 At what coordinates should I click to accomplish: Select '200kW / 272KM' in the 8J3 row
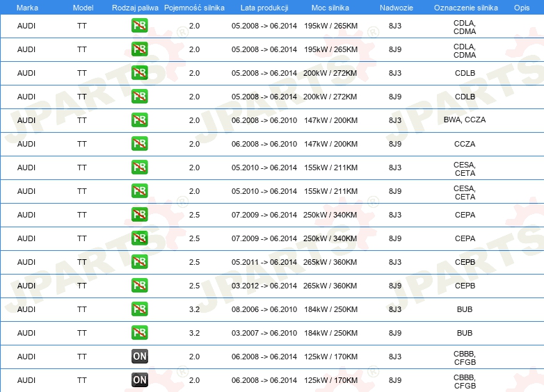pos(330,73)
